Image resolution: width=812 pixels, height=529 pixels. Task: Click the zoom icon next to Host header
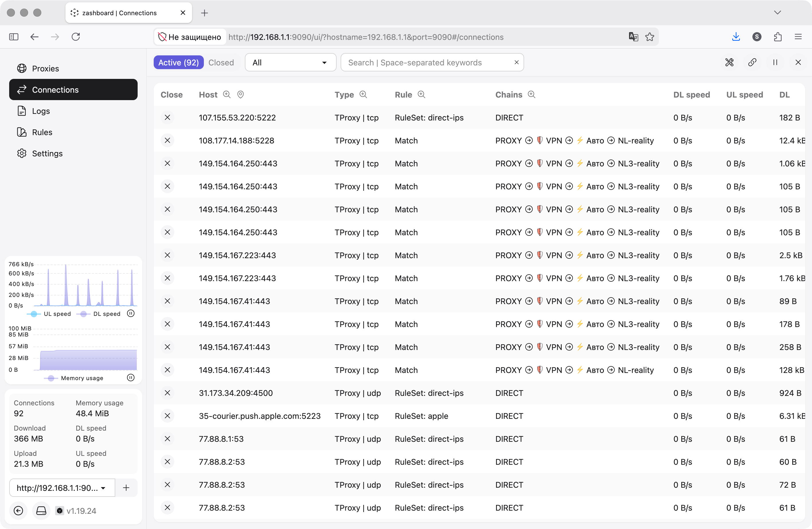[227, 95]
